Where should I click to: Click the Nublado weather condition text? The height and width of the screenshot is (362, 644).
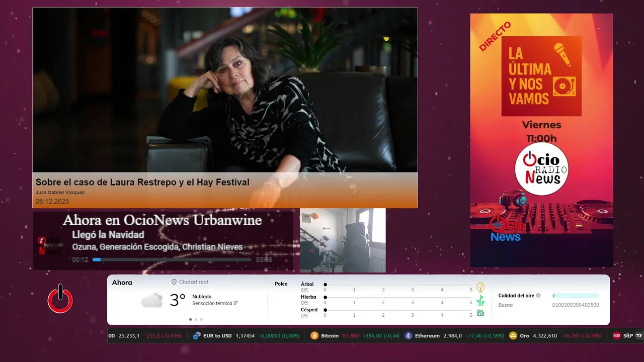tap(202, 297)
